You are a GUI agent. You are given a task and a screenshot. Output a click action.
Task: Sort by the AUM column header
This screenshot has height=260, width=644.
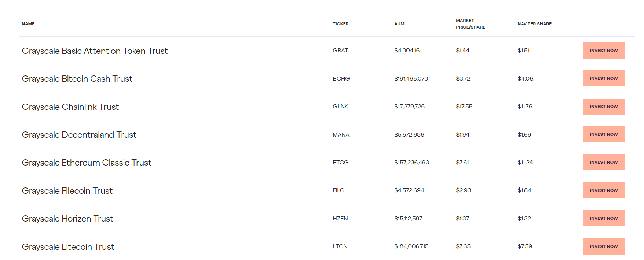pyautogui.click(x=399, y=24)
